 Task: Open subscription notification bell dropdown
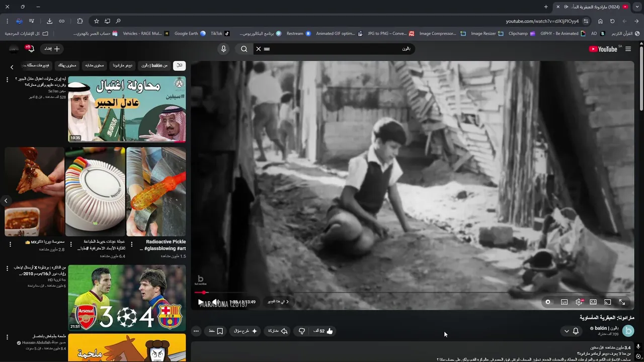(572, 331)
